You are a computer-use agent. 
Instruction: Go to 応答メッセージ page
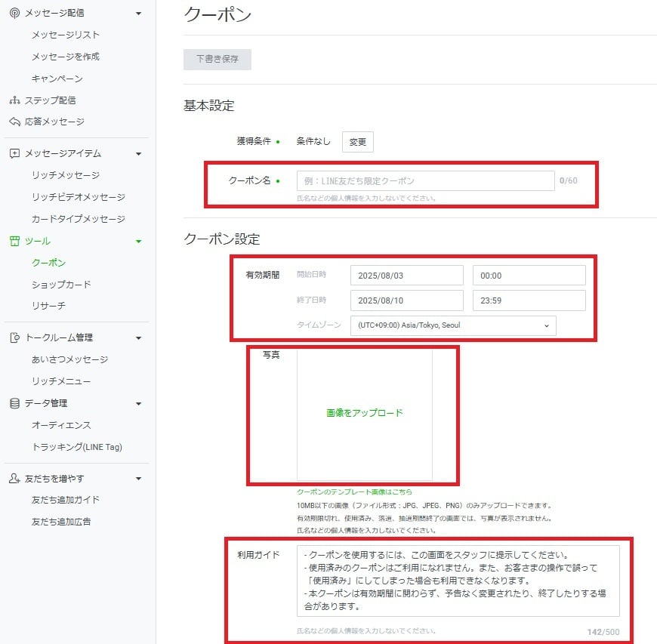point(54,122)
